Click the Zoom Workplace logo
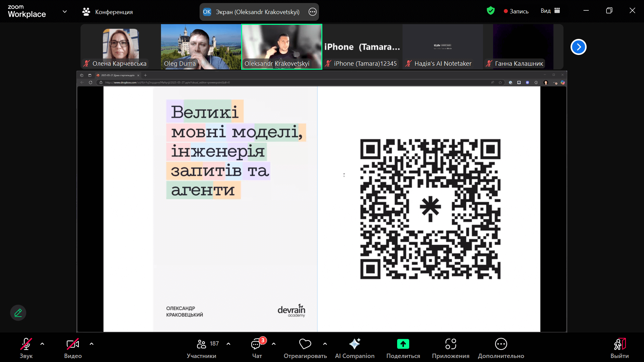 [x=27, y=11]
